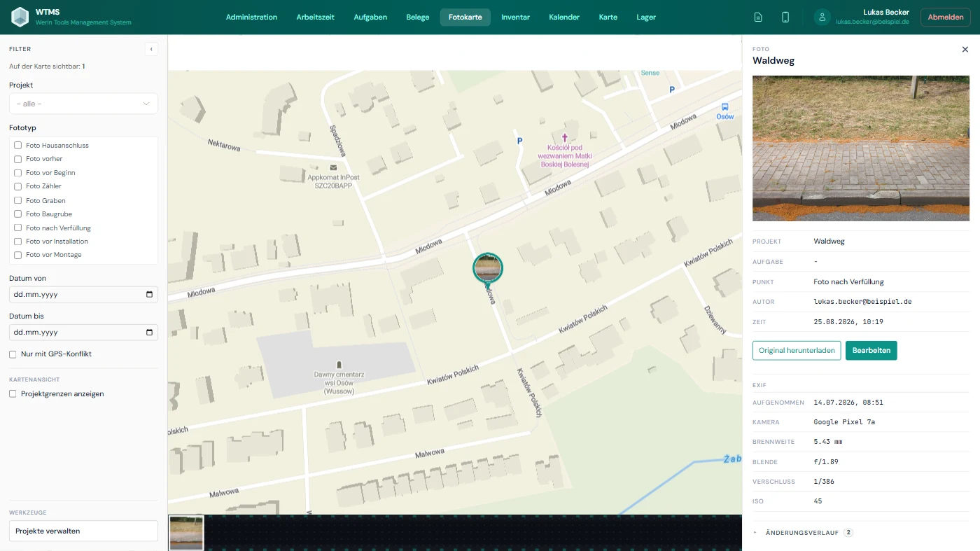
Task: Open the calendar picker for Datum von
Action: click(x=149, y=295)
